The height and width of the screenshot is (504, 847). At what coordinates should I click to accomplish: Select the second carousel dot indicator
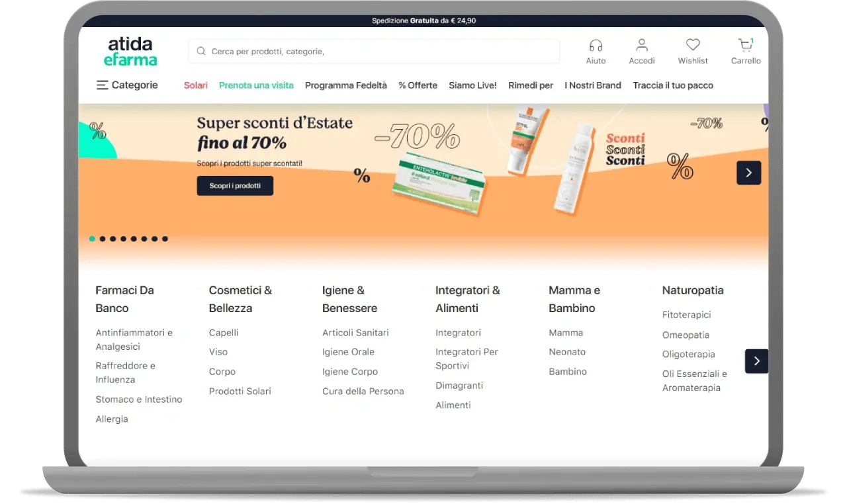pos(103,239)
